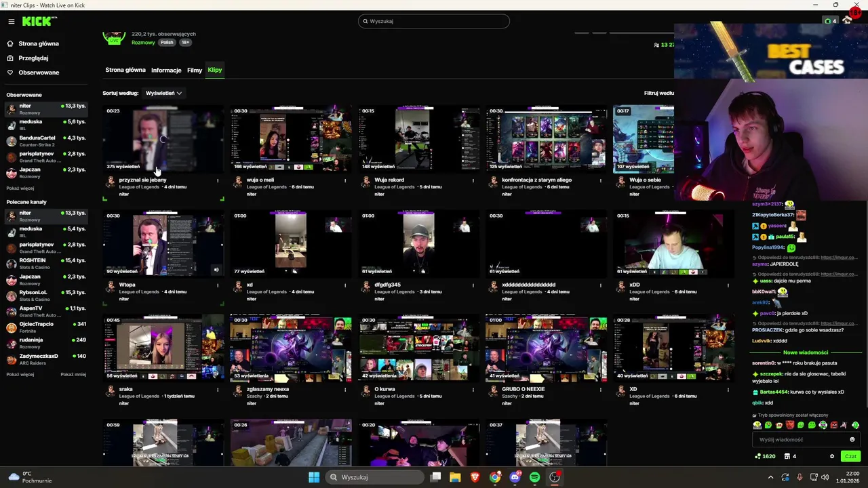Switch to the Informacje tab
This screenshot has height=488, width=868.
point(166,70)
